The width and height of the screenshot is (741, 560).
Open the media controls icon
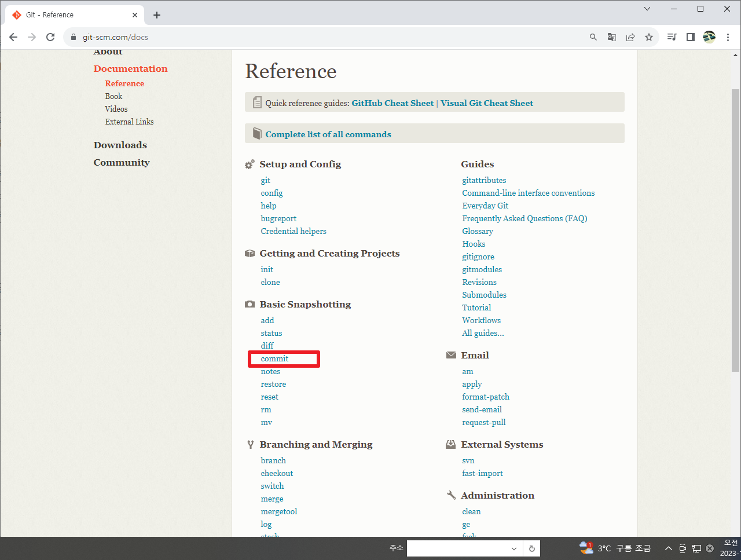click(x=672, y=37)
